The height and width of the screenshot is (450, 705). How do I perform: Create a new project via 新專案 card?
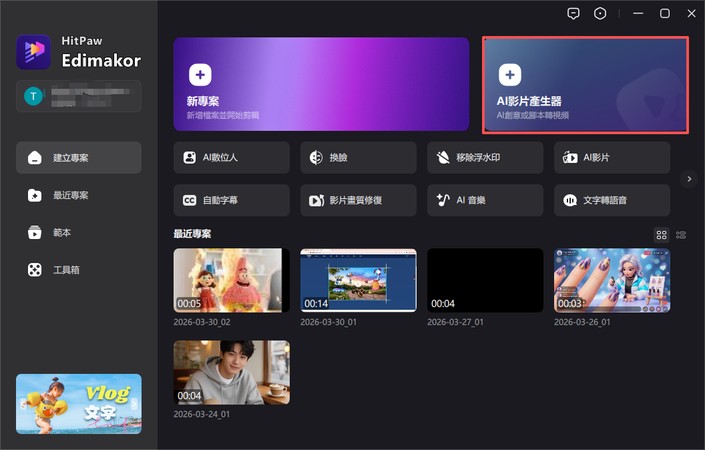coord(321,84)
